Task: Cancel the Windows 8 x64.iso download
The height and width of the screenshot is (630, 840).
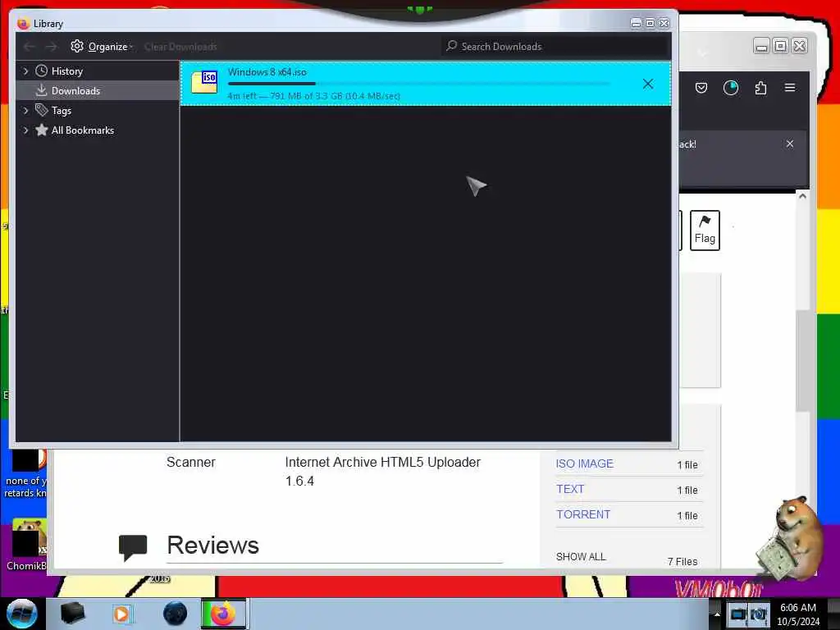Action: 648,84
